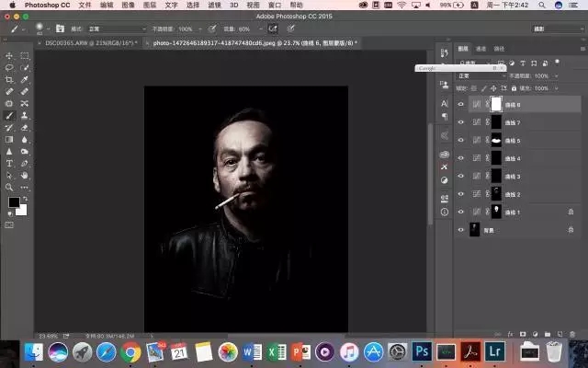Toggle visibility of 曲线 1 layer
Viewport: 588px width, 368px height.
(461, 212)
